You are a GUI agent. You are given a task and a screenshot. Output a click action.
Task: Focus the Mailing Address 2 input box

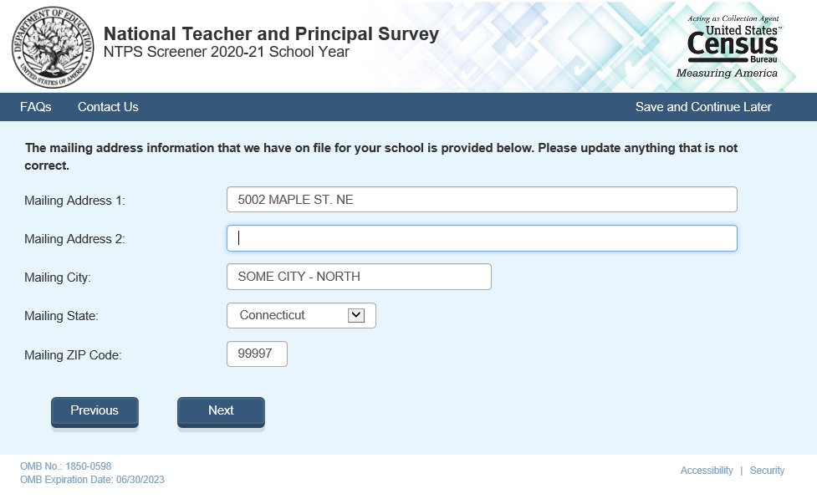tap(482, 238)
